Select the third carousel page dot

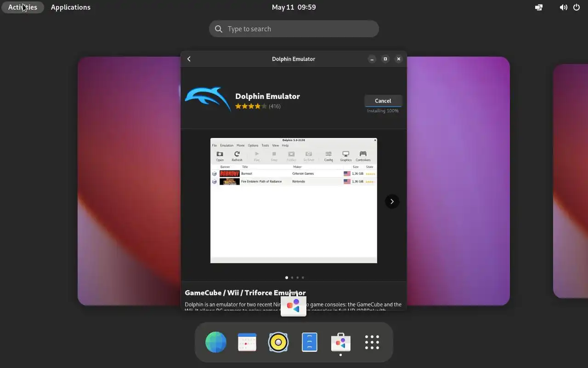[x=297, y=277]
